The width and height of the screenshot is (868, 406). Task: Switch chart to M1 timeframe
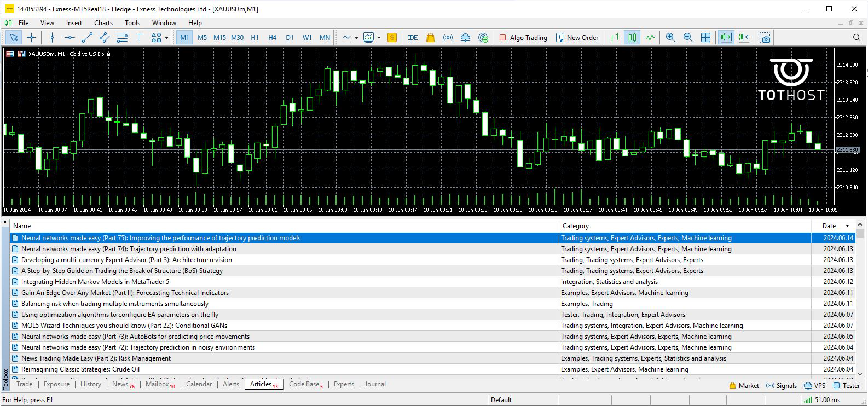click(x=184, y=37)
